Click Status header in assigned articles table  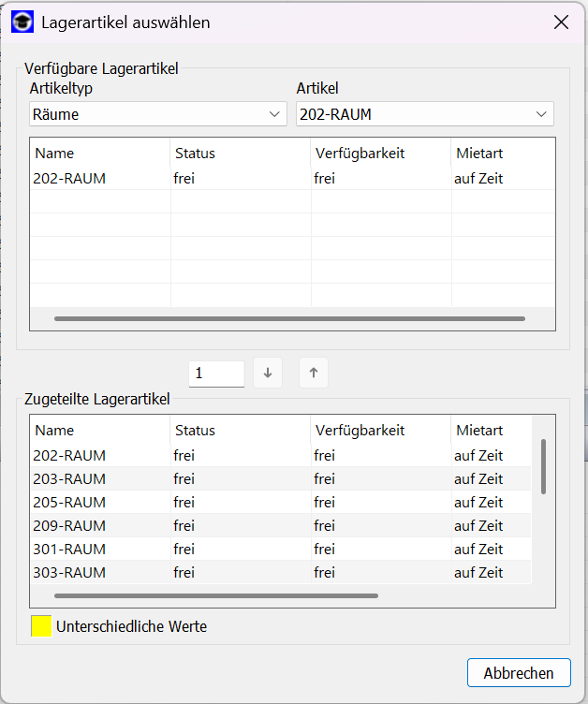241,430
